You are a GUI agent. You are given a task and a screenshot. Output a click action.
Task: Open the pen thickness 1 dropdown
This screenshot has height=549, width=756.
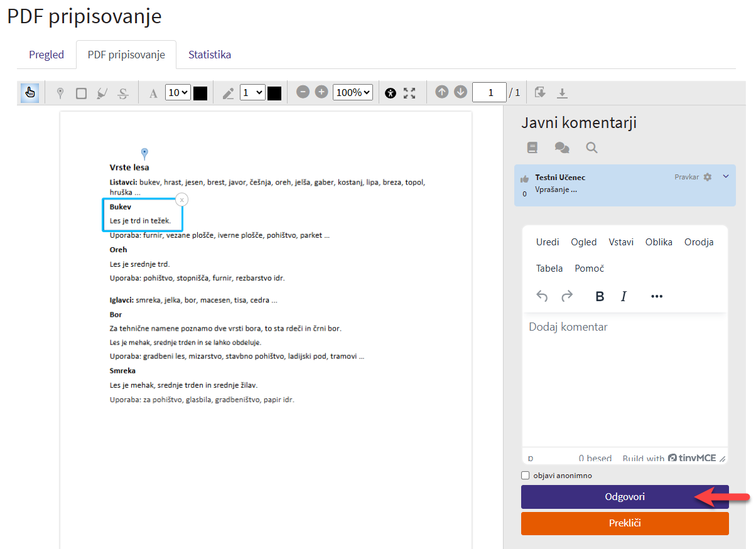tap(252, 93)
